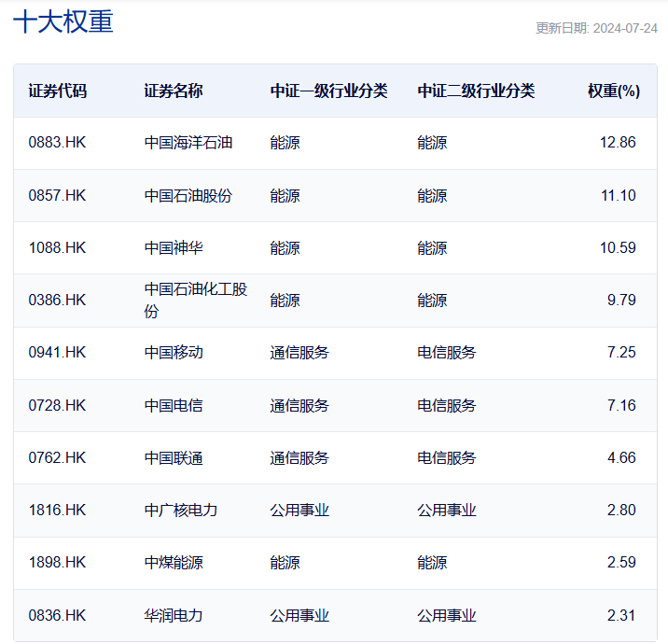Click the 证券名称 column header
668x644 pixels.
coord(174,91)
